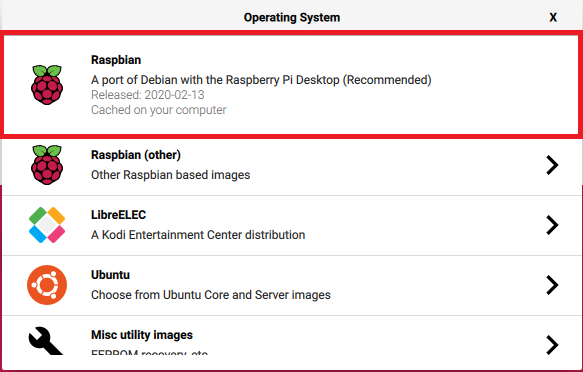The width and height of the screenshot is (583, 372).
Task: Open the Misc utility images title
Action: [x=142, y=335]
